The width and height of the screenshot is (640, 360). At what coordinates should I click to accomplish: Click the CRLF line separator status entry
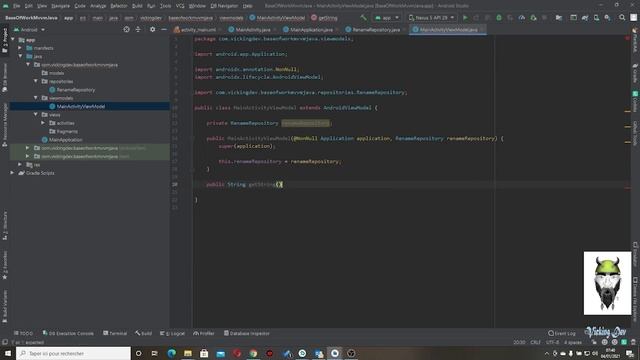tap(535, 342)
